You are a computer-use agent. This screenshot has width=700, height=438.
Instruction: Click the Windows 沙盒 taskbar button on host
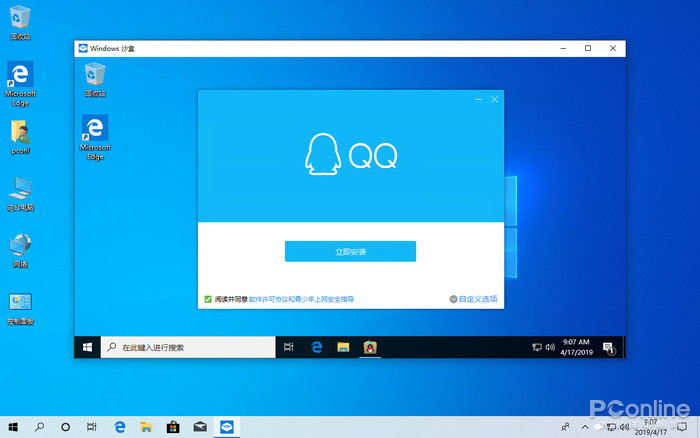[x=227, y=427]
